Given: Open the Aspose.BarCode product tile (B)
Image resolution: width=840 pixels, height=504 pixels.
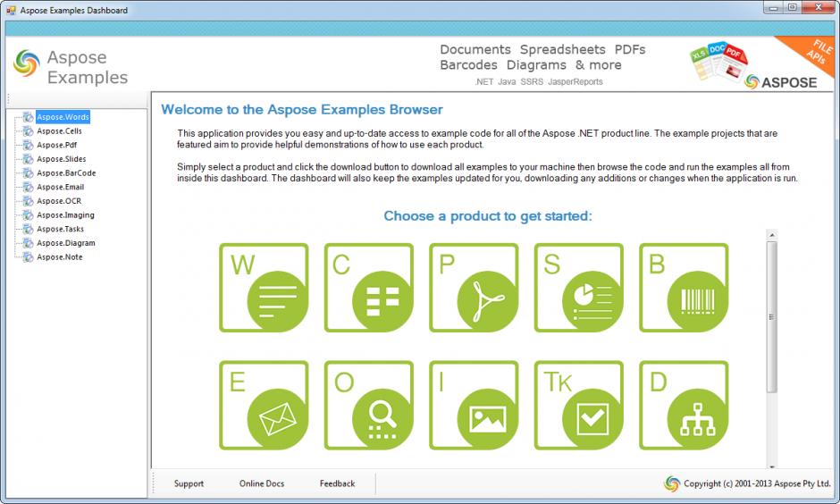Looking at the screenshot, I should point(684,288).
